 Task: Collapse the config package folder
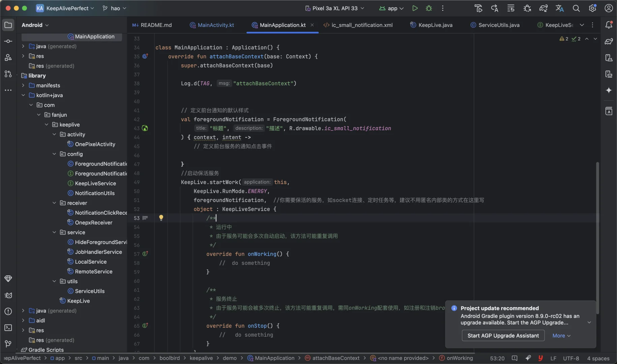pos(54,154)
